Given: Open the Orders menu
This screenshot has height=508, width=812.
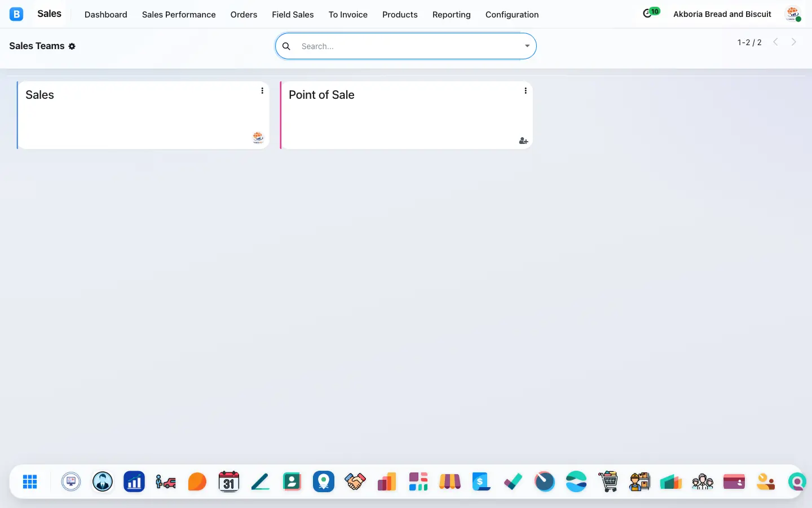Looking at the screenshot, I should [x=244, y=15].
